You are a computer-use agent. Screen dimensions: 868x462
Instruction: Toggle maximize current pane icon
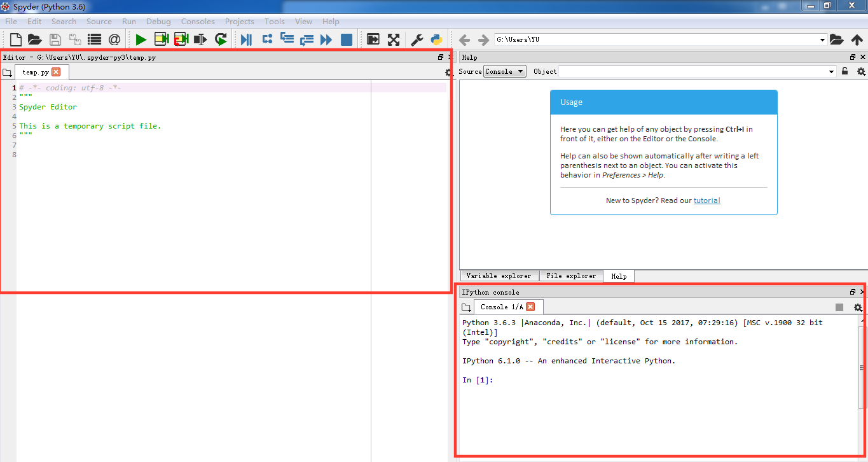pyautogui.click(x=373, y=39)
